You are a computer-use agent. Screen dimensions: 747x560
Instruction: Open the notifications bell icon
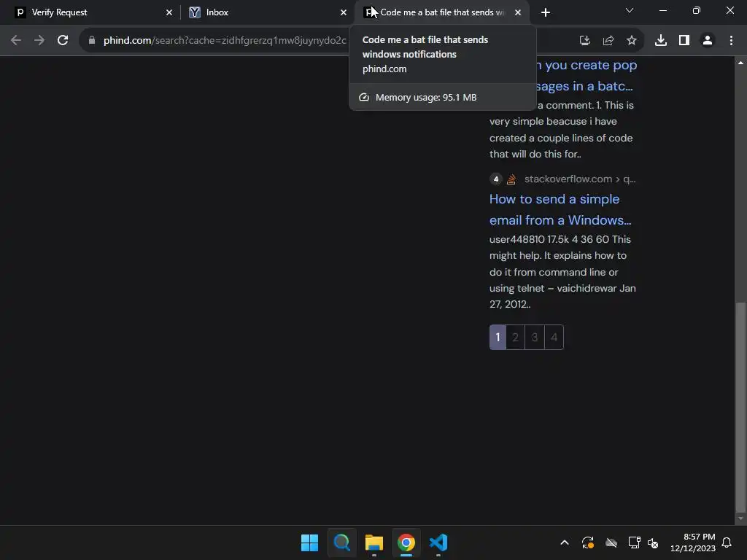click(x=727, y=542)
